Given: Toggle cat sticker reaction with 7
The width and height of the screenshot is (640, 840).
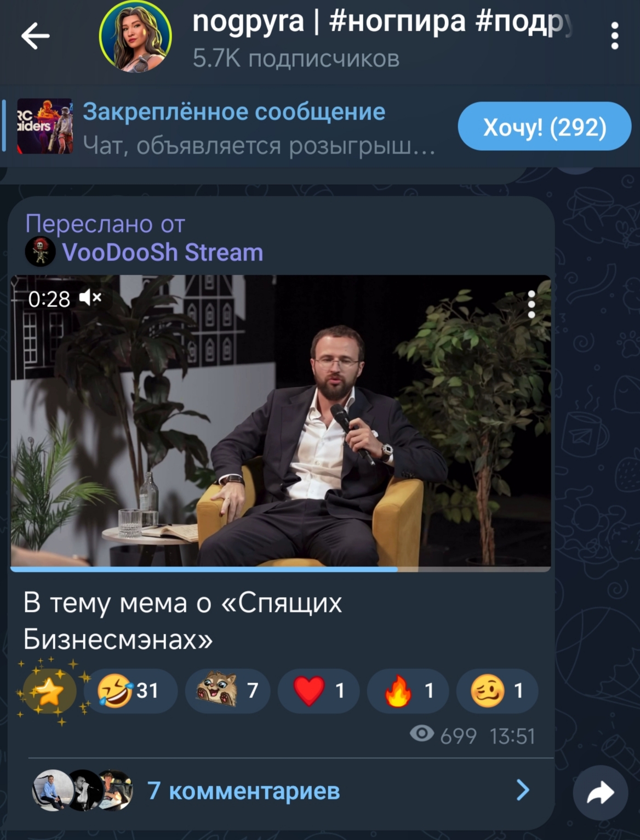Looking at the screenshot, I should pos(227,690).
